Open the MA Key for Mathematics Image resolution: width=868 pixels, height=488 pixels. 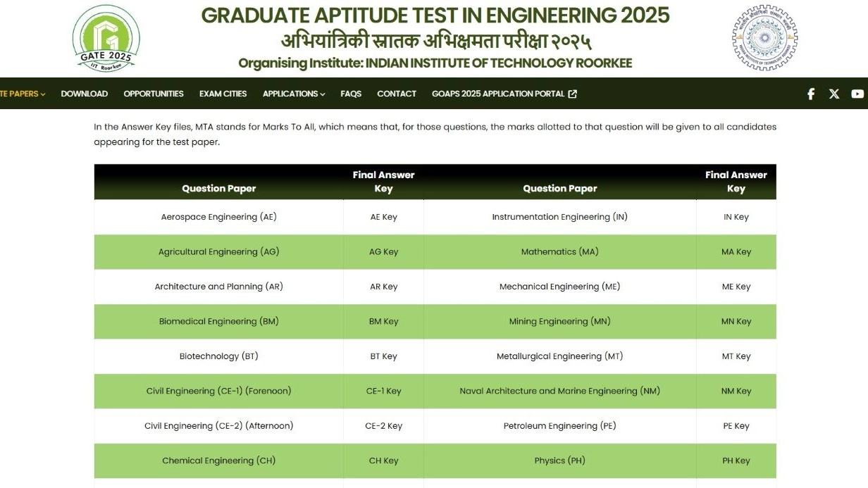736,251
